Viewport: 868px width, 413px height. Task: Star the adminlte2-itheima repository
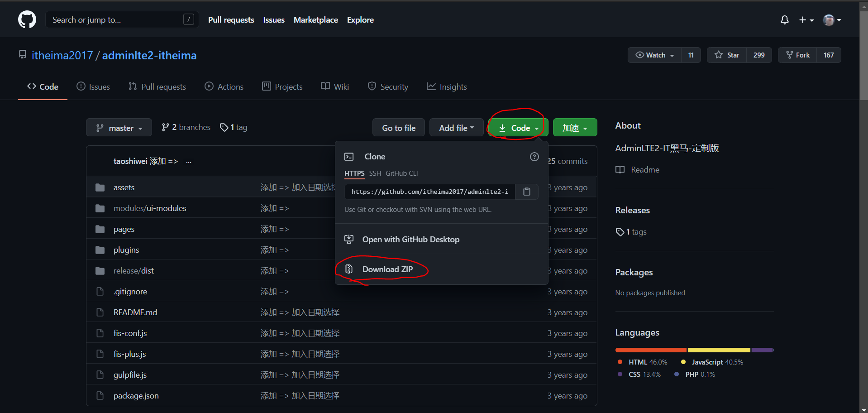727,55
